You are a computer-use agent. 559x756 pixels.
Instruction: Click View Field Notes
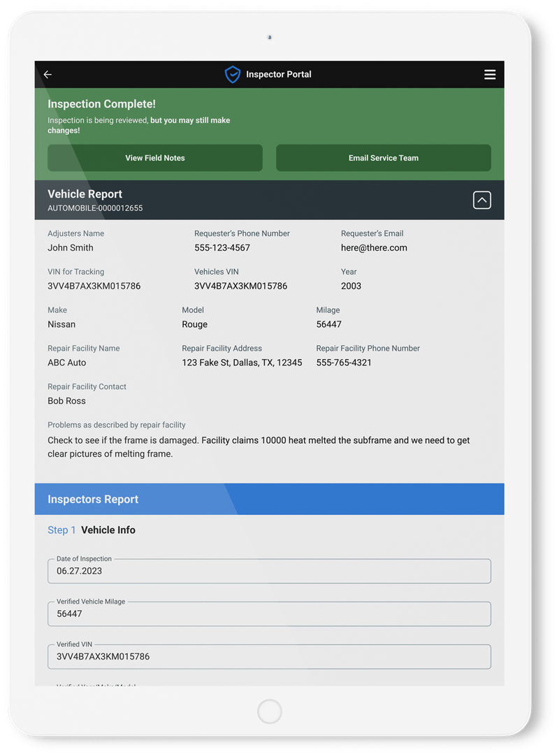[154, 158]
